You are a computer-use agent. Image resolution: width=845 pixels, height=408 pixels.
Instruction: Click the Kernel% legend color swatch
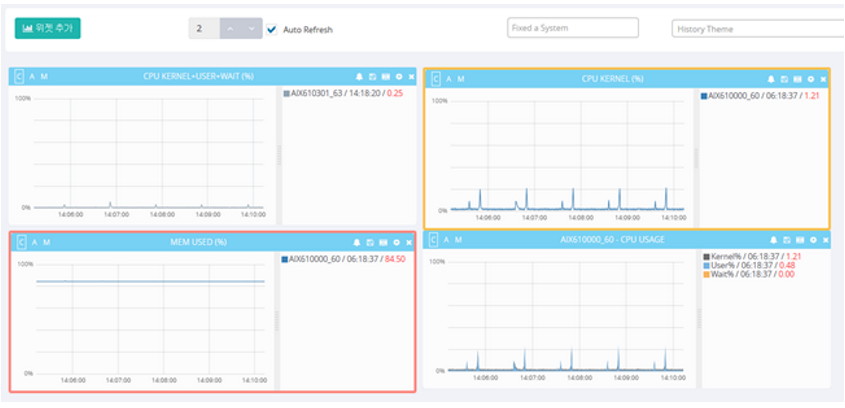click(x=705, y=257)
